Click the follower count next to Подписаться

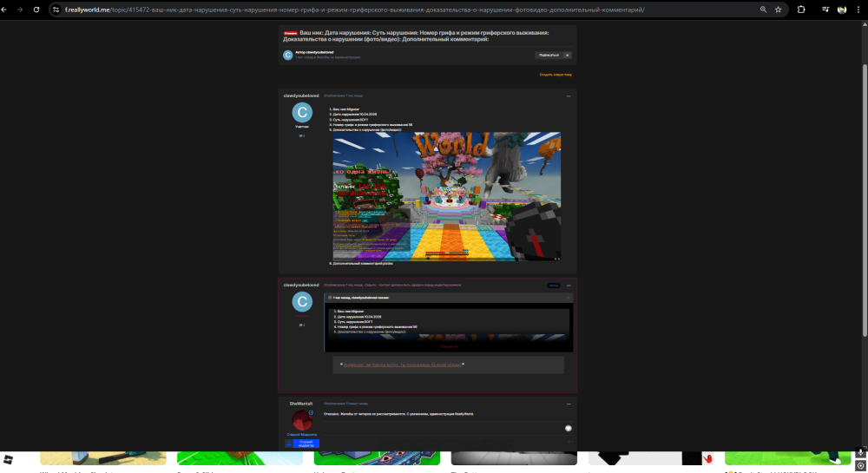coord(568,55)
